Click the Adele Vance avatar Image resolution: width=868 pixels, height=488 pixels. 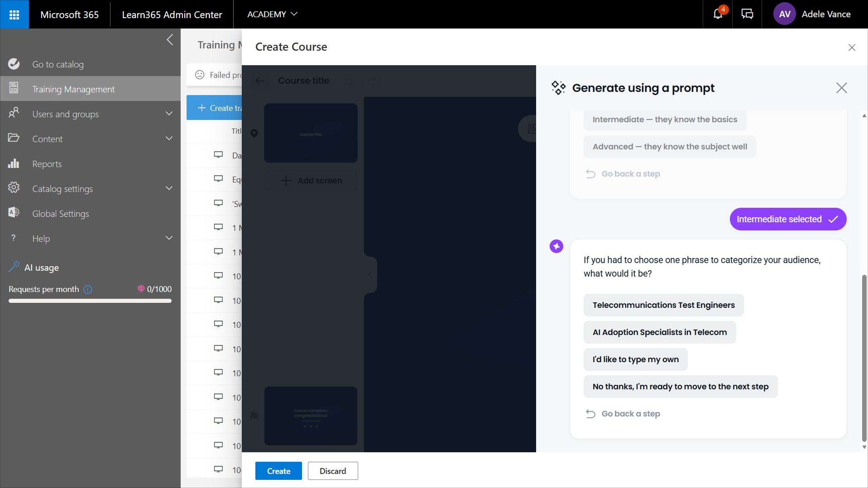pyautogui.click(x=785, y=14)
